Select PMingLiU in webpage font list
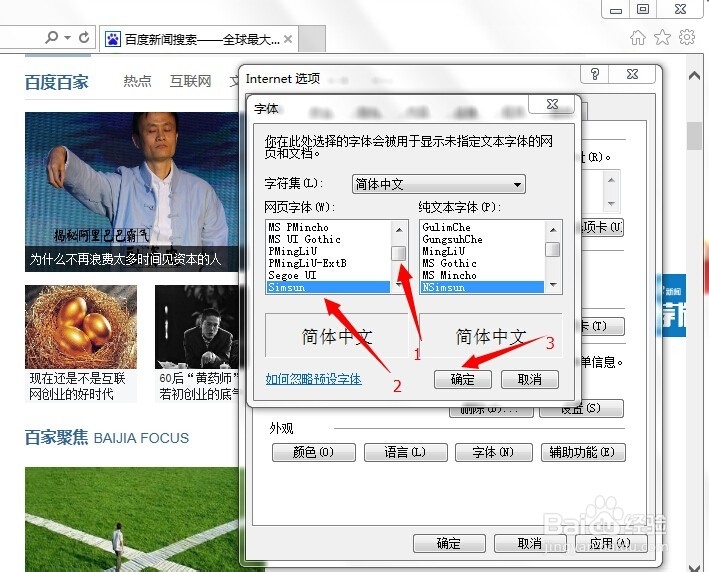709x572 pixels. click(328, 251)
